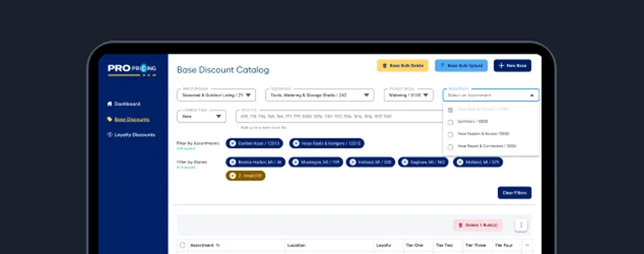Remove the Midland, MI store chip
This screenshot has width=644, height=254.
460,162
